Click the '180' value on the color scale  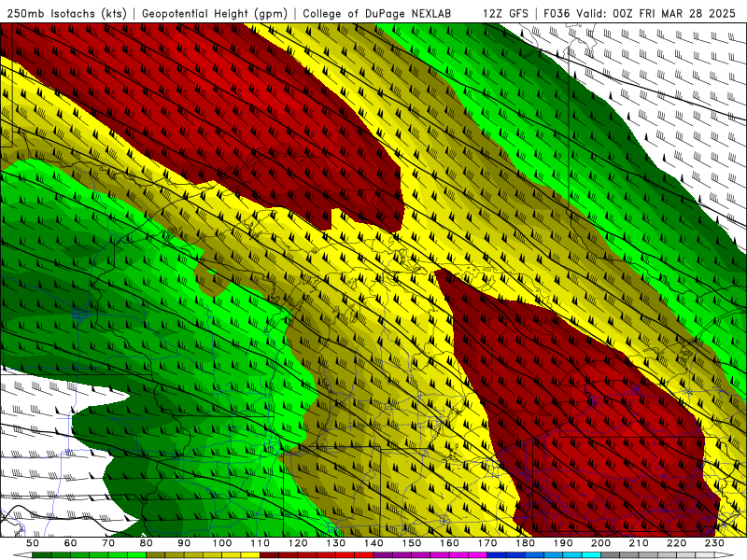point(525,543)
